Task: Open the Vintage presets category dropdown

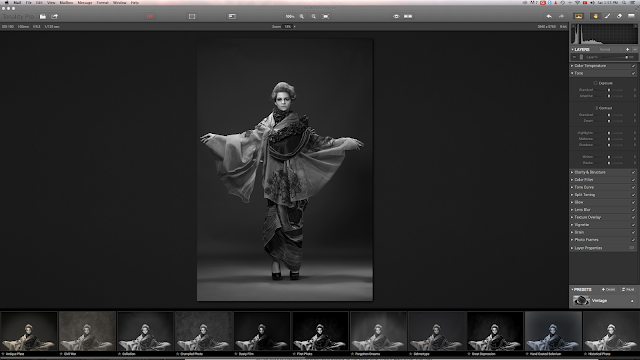Action: click(x=603, y=301)
